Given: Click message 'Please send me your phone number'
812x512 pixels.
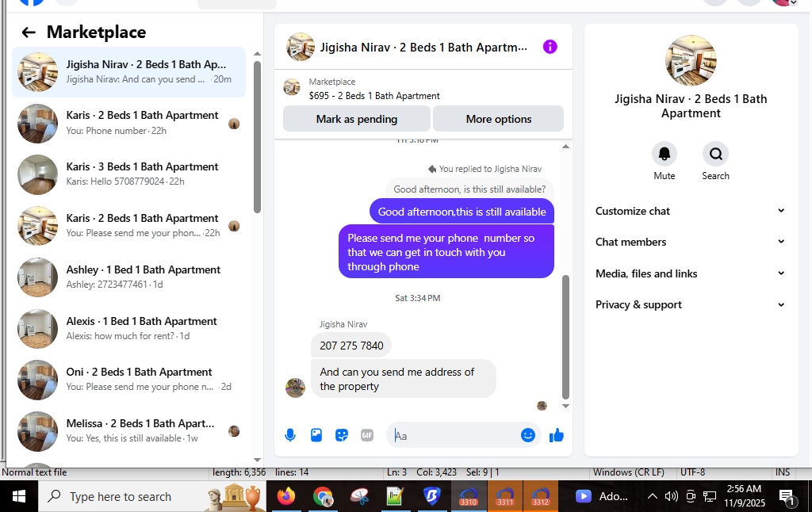Looking at the screenshot, I should click(446, 252).
